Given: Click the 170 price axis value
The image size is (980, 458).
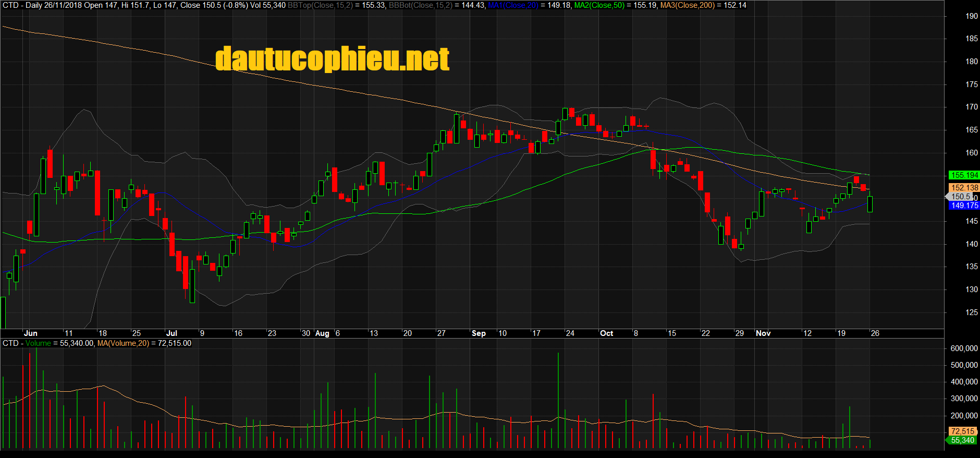Looking at the screenshot, I should click(x=972, y=107).
